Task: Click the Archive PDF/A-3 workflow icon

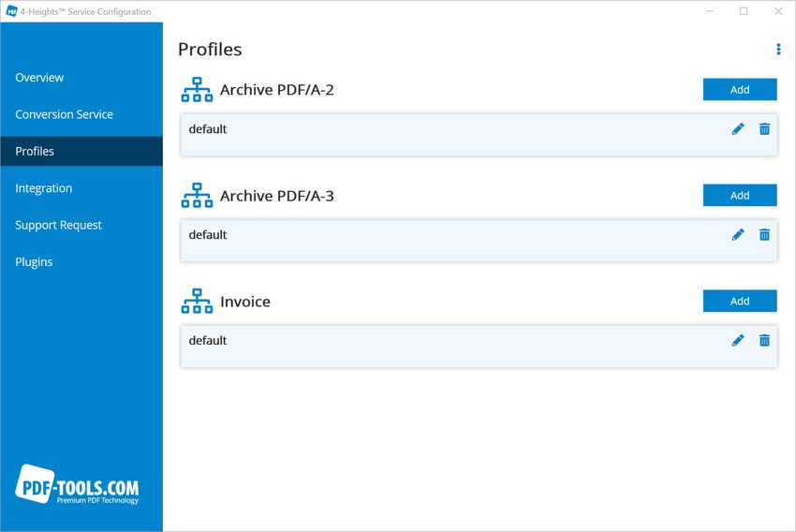Action: point(197,196)
